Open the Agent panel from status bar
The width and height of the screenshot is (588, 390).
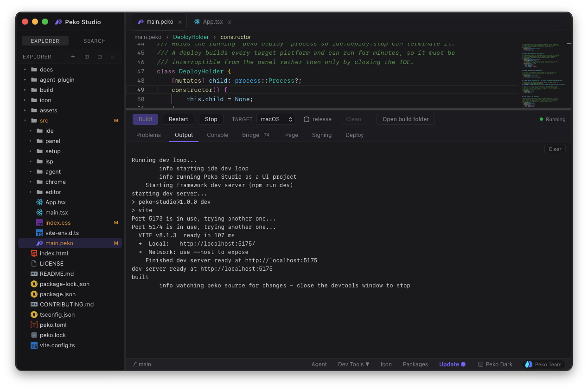pyautogui.click(x=319, y=364)
